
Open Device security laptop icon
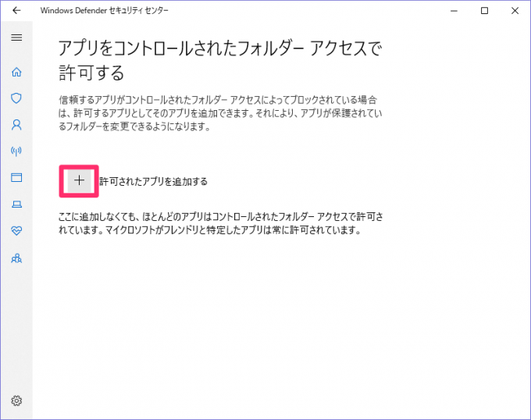click(x=16, y=204)
